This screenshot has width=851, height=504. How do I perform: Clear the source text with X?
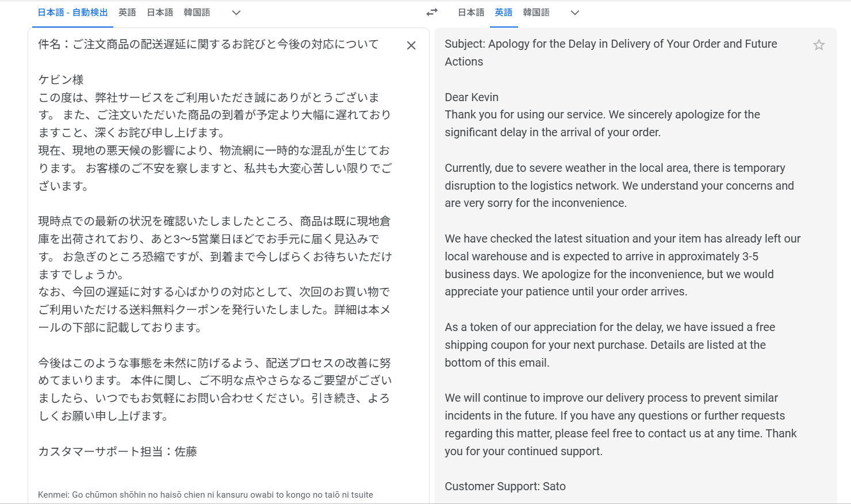tap(411, 45)
